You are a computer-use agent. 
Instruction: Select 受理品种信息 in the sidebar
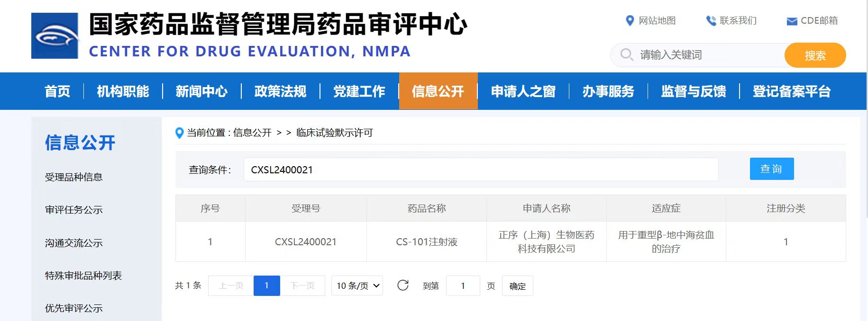[73, 177]
